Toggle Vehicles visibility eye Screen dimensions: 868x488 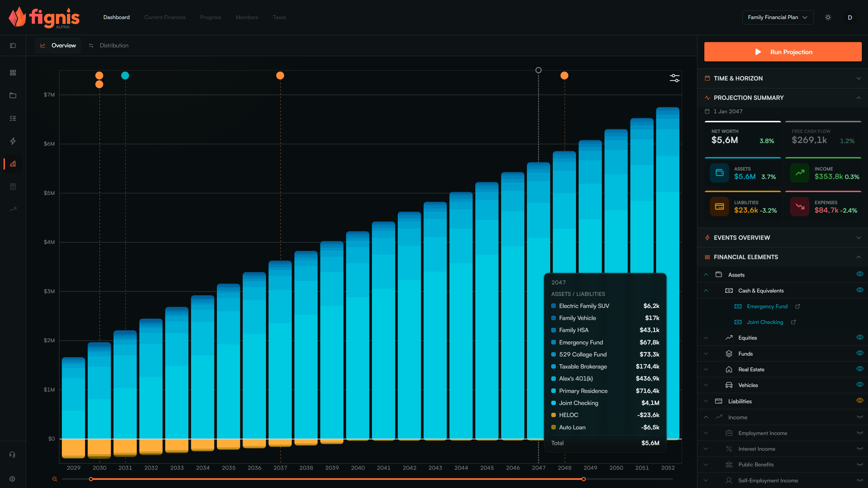860,385
